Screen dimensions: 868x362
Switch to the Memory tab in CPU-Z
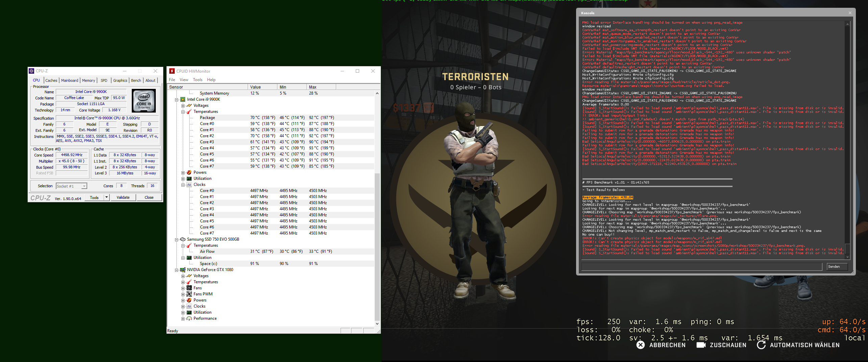tap(89, 80)
